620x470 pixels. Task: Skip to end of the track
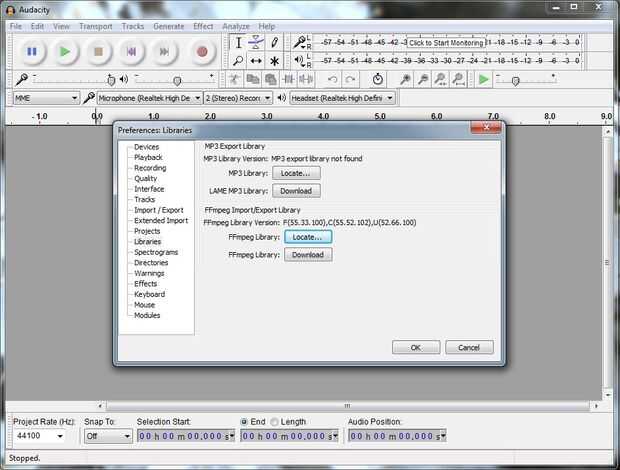click(164, 51)
